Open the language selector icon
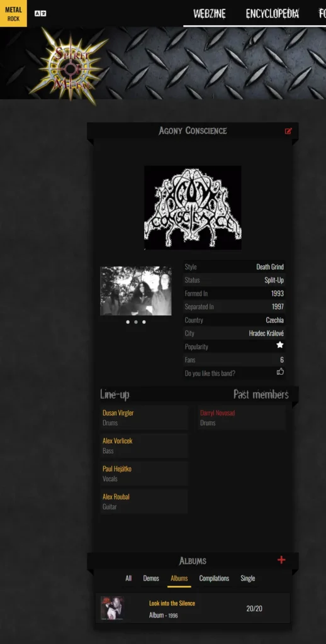 (40, 14)
